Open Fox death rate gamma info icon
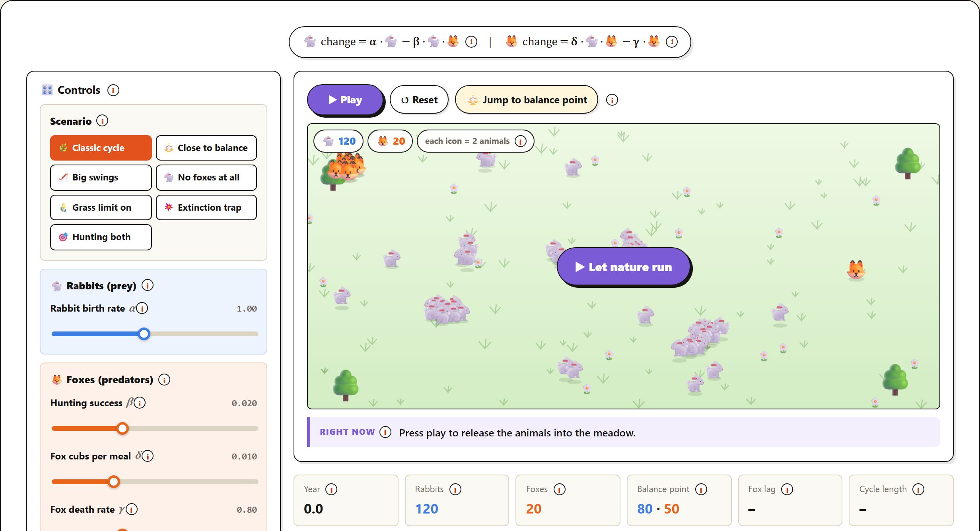This screenshot has height=531, width=980. (x=132, y=510)
